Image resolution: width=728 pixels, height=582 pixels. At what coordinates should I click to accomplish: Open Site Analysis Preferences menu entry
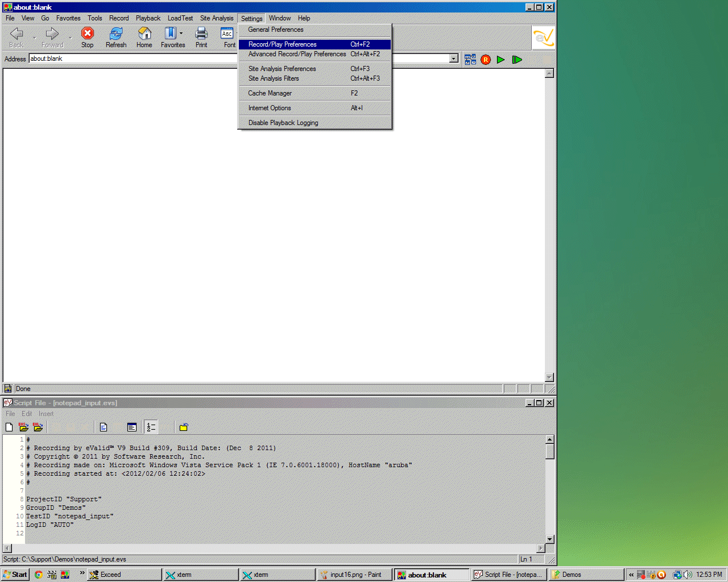(x=315, y=69)
